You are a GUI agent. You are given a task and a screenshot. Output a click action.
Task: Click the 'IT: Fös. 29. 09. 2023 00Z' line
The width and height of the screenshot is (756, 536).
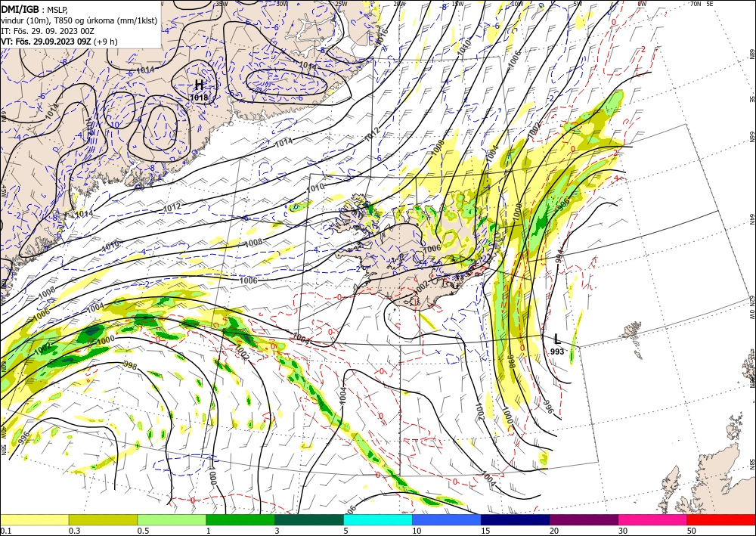(48, 31)
